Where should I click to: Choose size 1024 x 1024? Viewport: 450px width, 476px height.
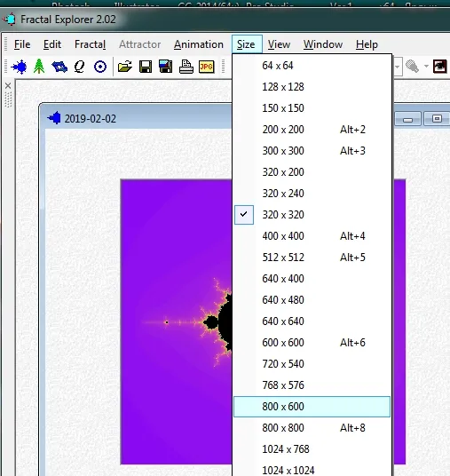point(312,469)
